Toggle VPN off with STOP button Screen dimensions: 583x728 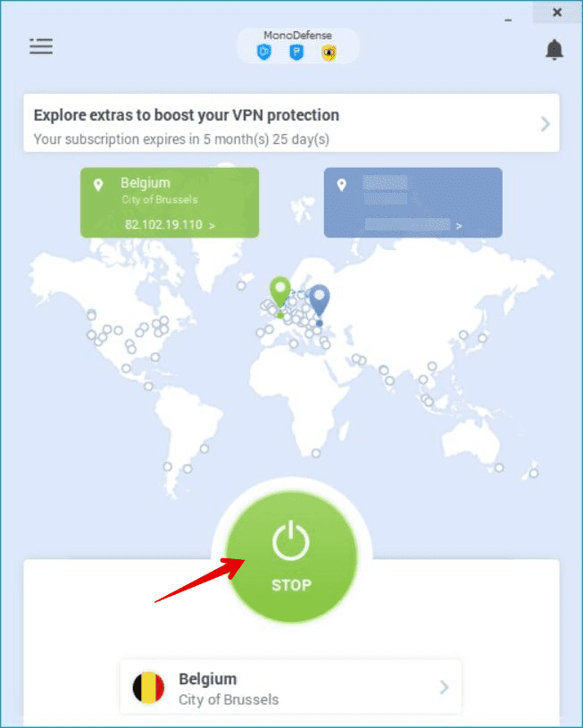tap(291, 556)
